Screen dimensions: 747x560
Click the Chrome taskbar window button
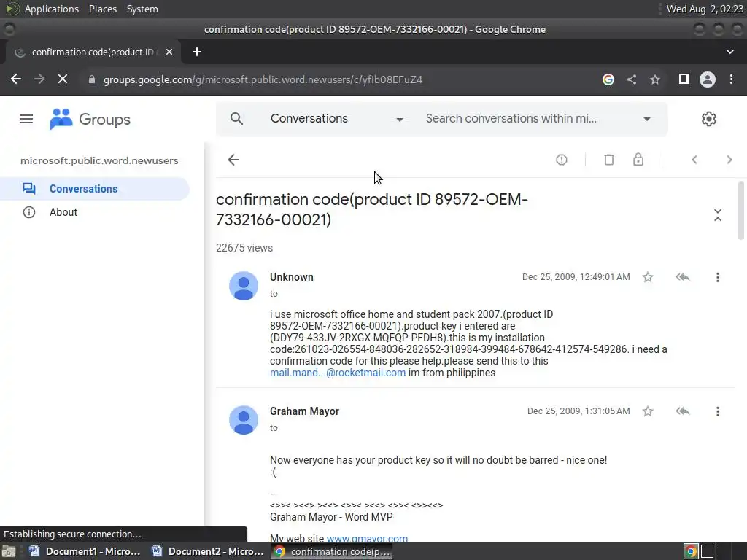332,551
